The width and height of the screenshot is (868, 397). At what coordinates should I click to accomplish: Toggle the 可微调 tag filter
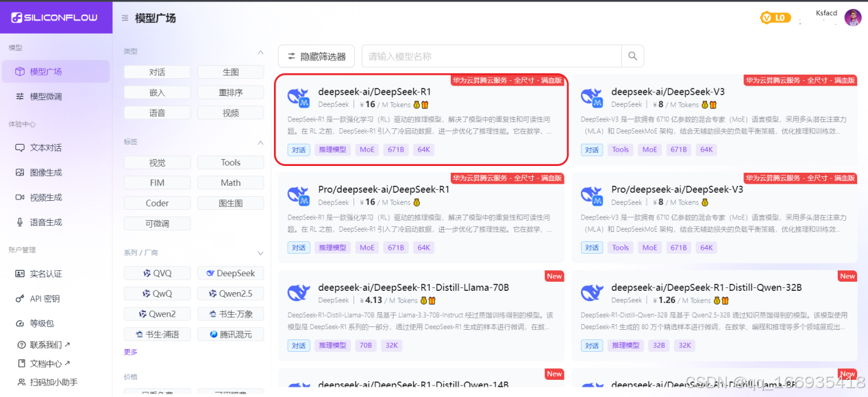coord(157,224)
